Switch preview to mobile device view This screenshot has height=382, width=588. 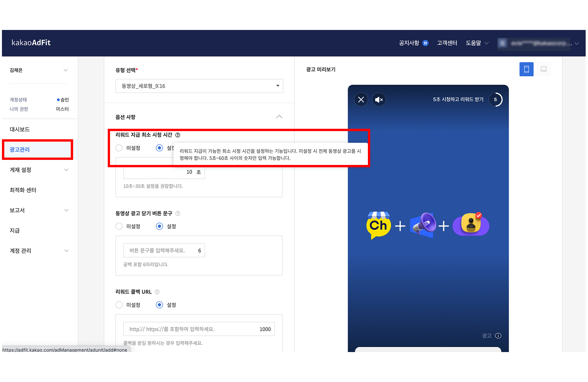click(x=526, y=69)
